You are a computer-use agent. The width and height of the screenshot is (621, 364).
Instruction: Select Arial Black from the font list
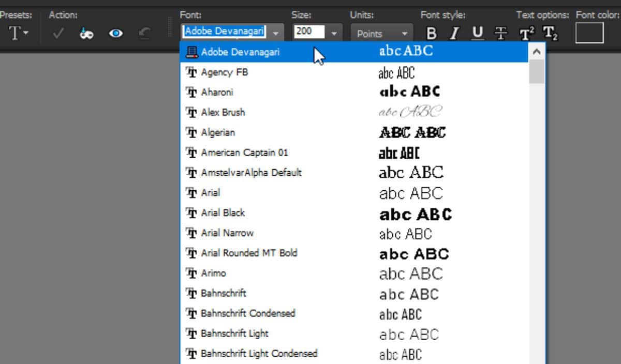click(x=223, y=213)
